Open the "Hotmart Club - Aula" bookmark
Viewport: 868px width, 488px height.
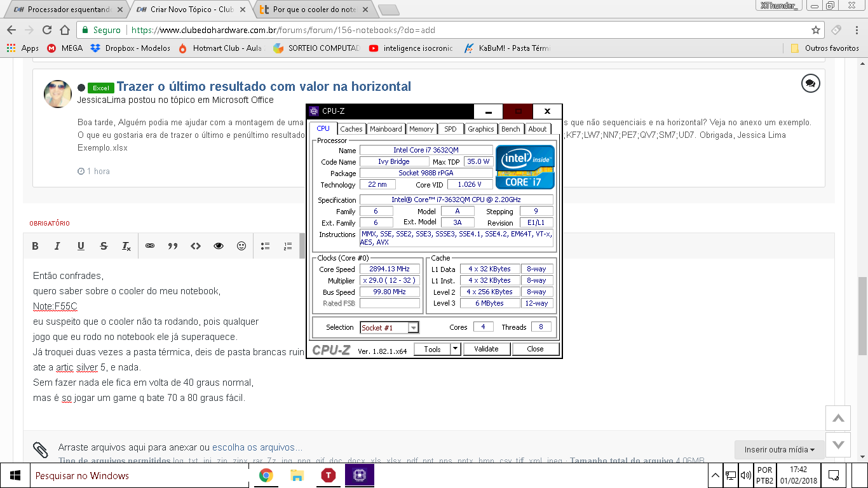tap(220, 48)
